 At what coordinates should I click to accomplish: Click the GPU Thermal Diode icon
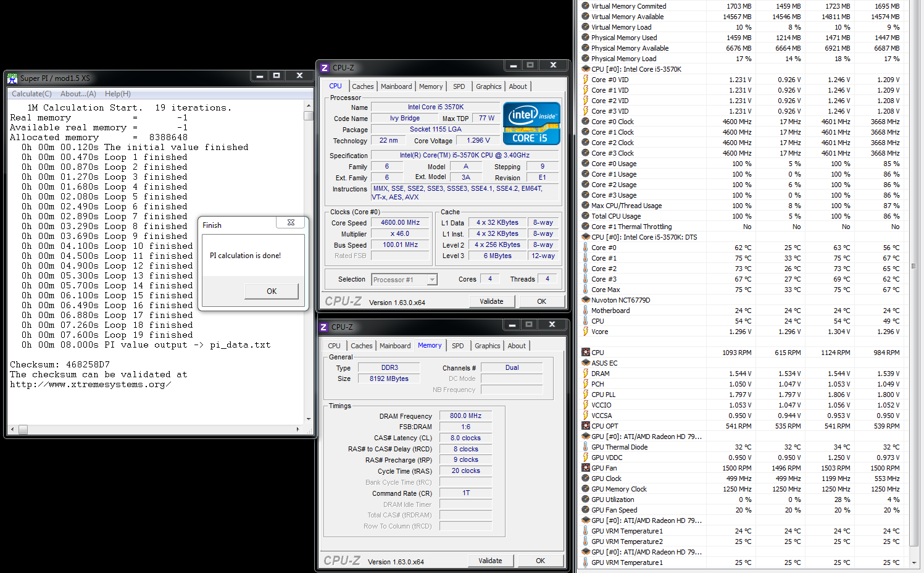click(585, 447)
